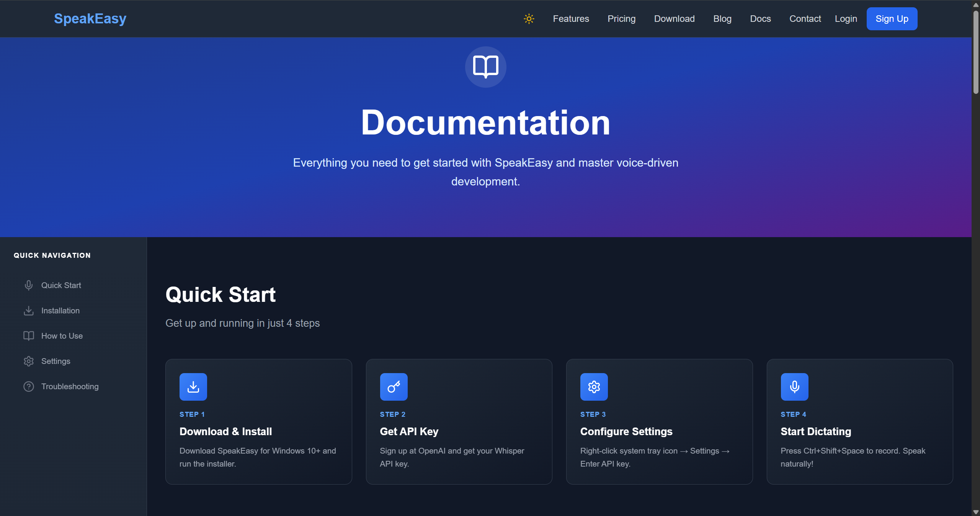This screenshot has height=516, width=980.
Task: Click the Sign Up button
Action: tap(892, 19)
